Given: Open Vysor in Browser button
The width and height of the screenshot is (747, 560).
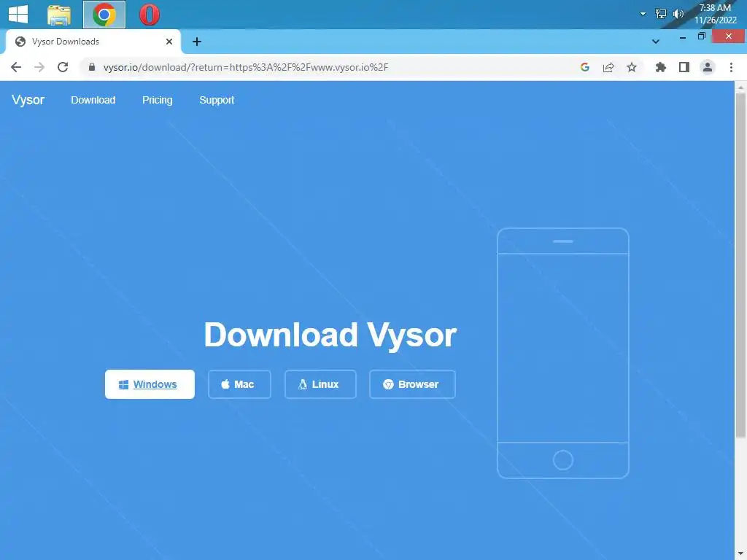Looking at the screenshot, I should 412,384.
